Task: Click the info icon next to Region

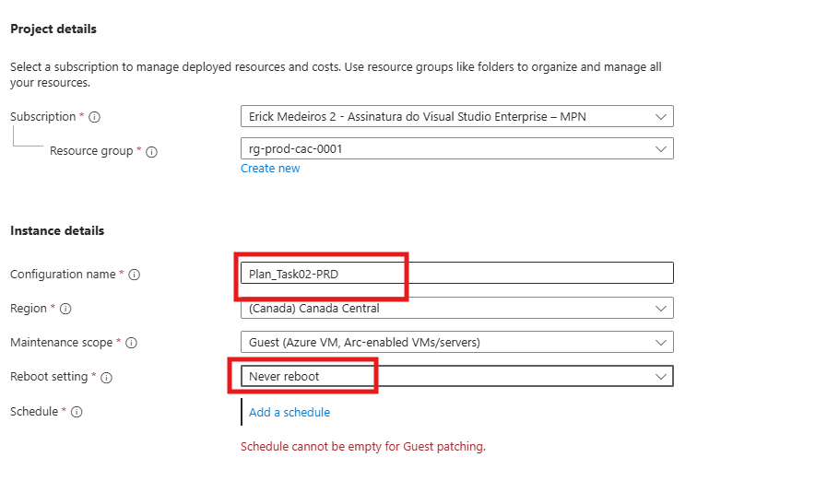Action: click(65, 309)
